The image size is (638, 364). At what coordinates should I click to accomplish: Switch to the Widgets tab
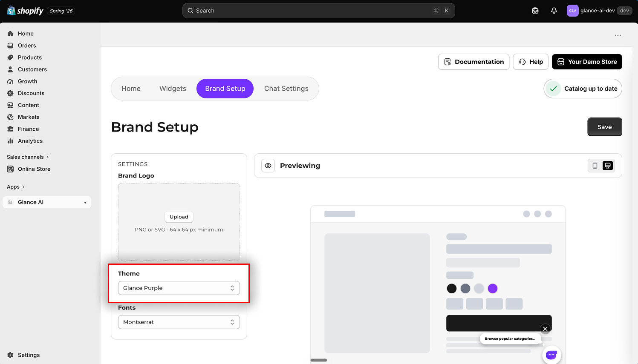[173, 89]
